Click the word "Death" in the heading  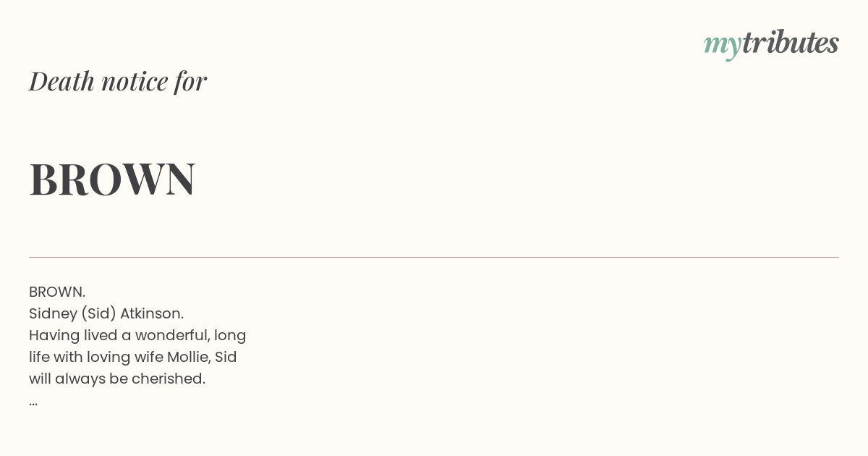(61, 81)
